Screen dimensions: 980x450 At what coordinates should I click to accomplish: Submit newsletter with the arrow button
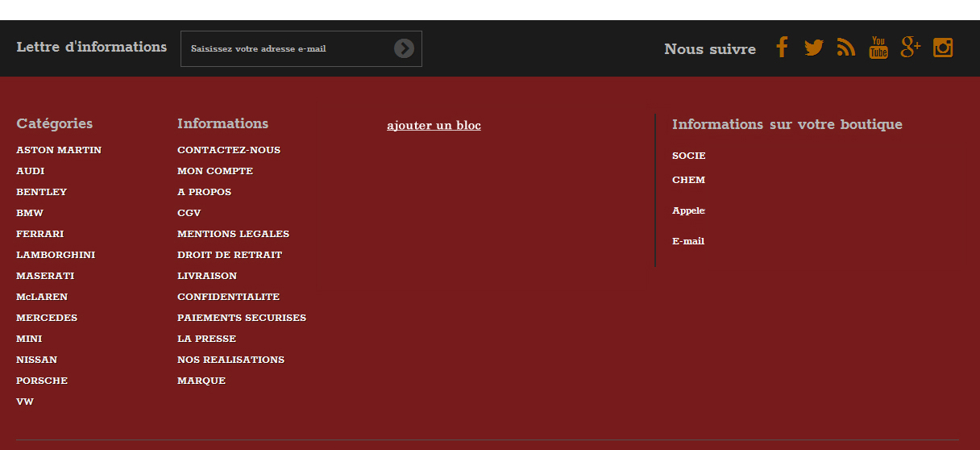click(x=404, y=48)
